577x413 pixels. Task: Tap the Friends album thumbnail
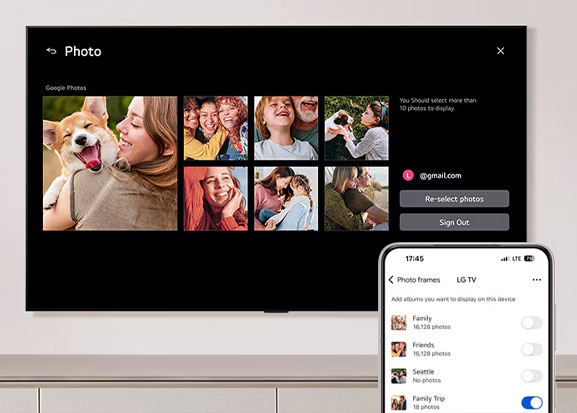click(399, 349)
